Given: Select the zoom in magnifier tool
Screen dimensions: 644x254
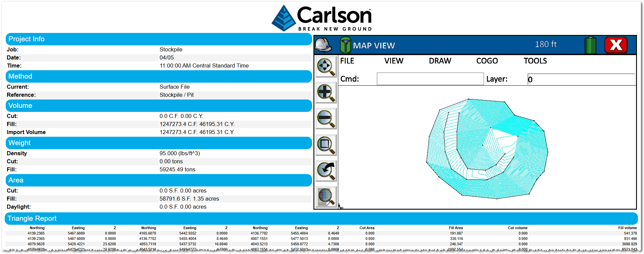Looking at the screenshot, I should 326,93.
